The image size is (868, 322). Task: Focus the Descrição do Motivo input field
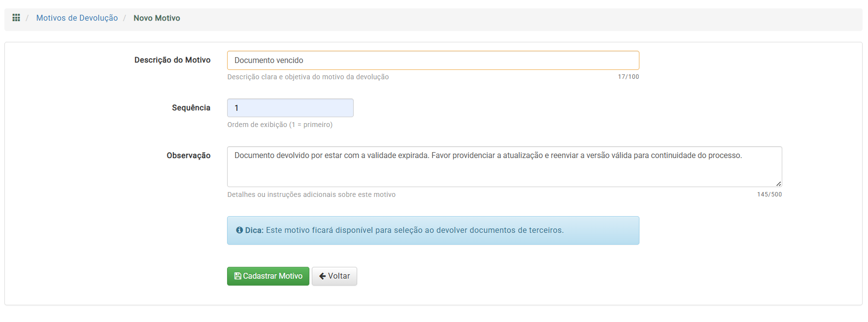(433, 60)
